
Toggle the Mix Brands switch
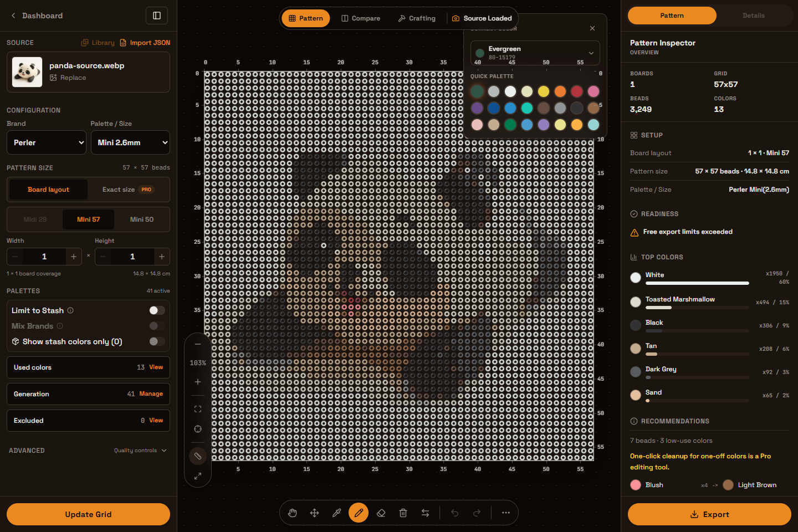pyautogui.click(x=157, y=326)
